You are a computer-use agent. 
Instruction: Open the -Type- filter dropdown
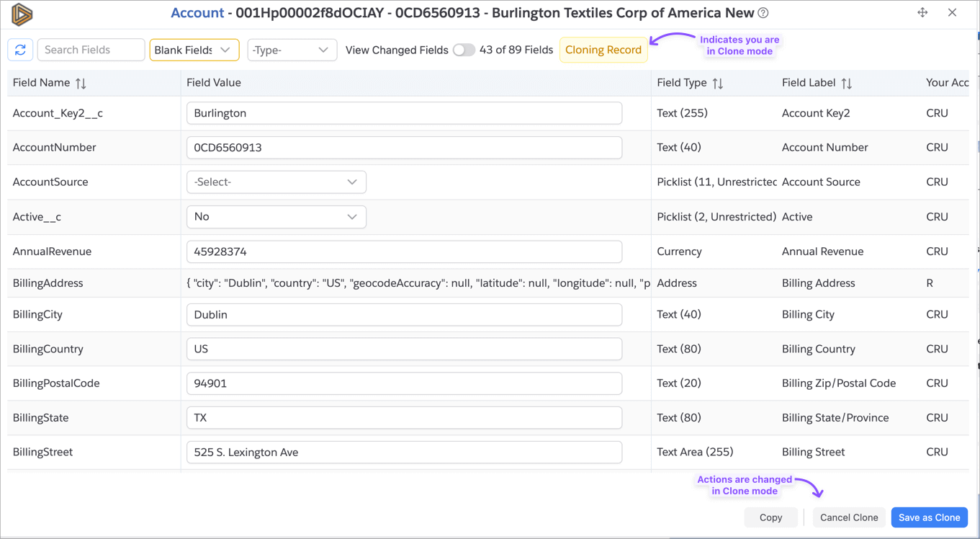pos(292,50)
